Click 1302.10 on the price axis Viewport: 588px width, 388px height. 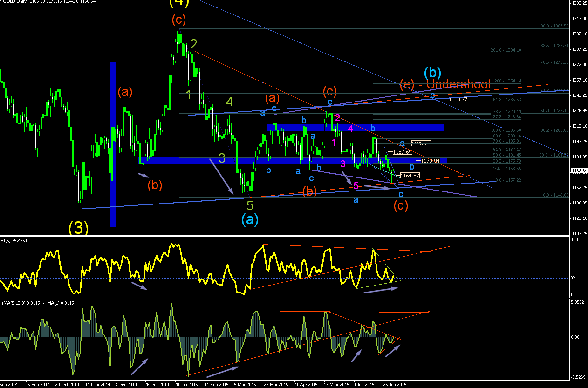(579, 34)
